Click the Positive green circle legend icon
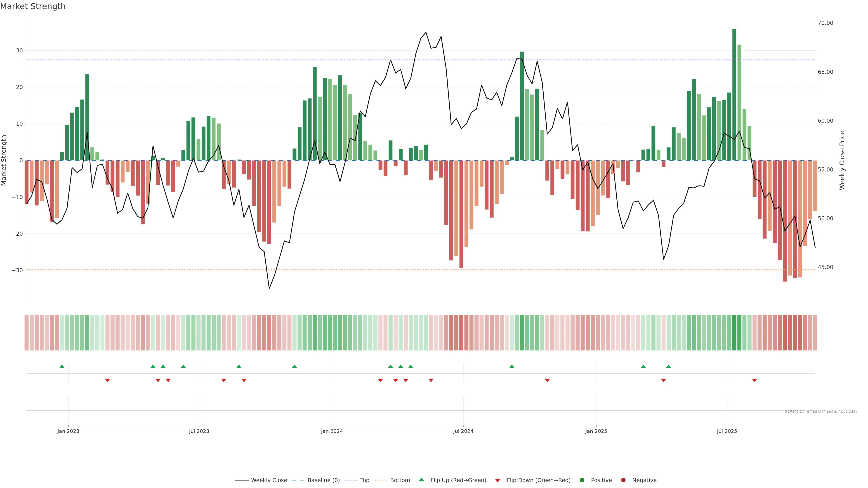Image resolution: width=868 pixels, height=488 pixels. (582, 480)
